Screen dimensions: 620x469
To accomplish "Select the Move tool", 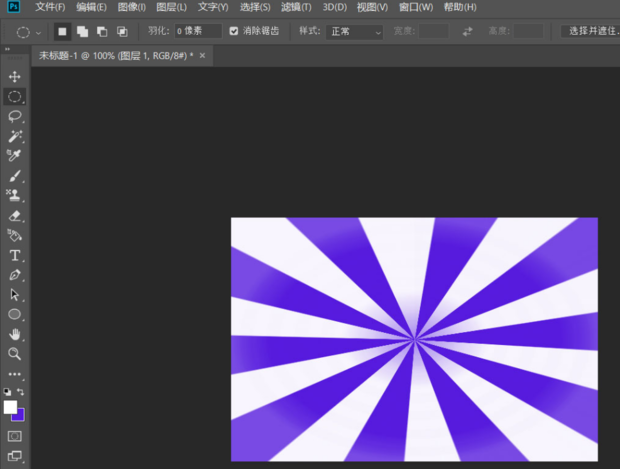I will click(x=15, y=77).
